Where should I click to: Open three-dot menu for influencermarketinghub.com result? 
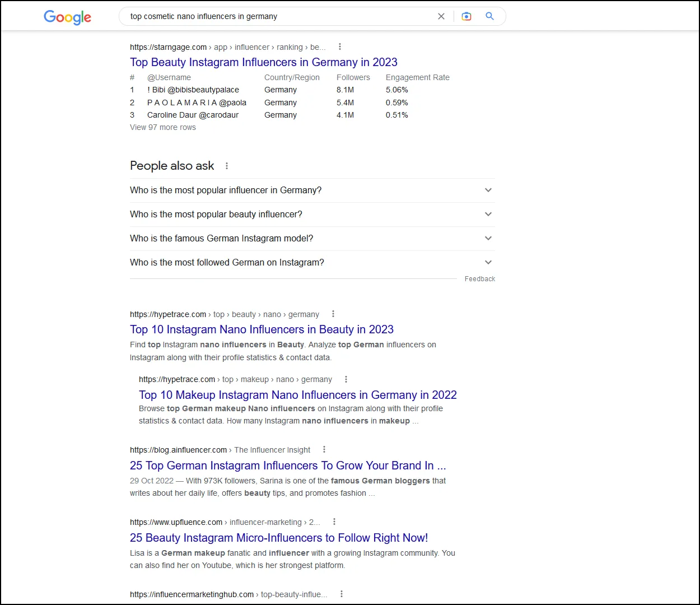click(342, 594)
